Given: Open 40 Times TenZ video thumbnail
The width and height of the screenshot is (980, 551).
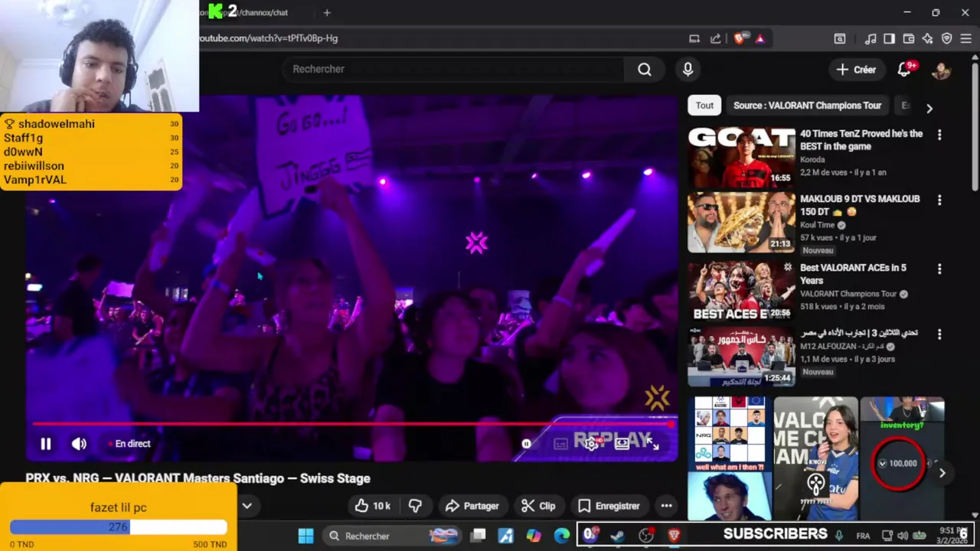Looking at the screenshot, I should tap(741, 157).
